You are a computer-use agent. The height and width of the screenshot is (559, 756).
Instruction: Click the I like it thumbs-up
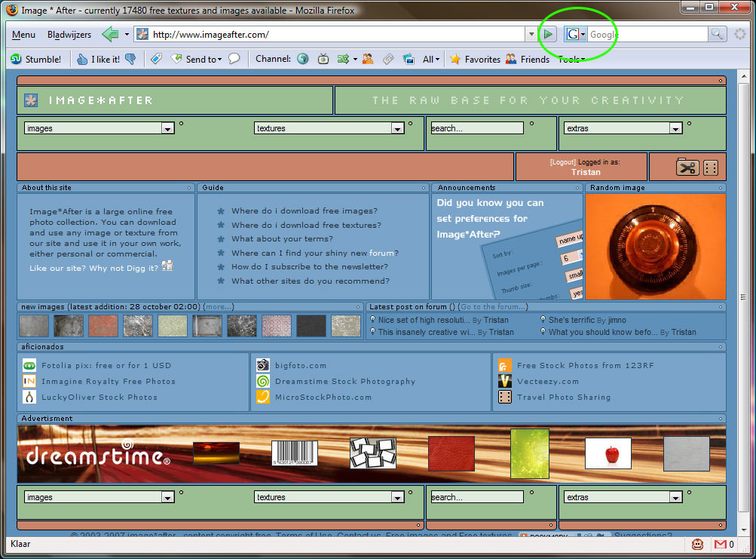(98, 59)
